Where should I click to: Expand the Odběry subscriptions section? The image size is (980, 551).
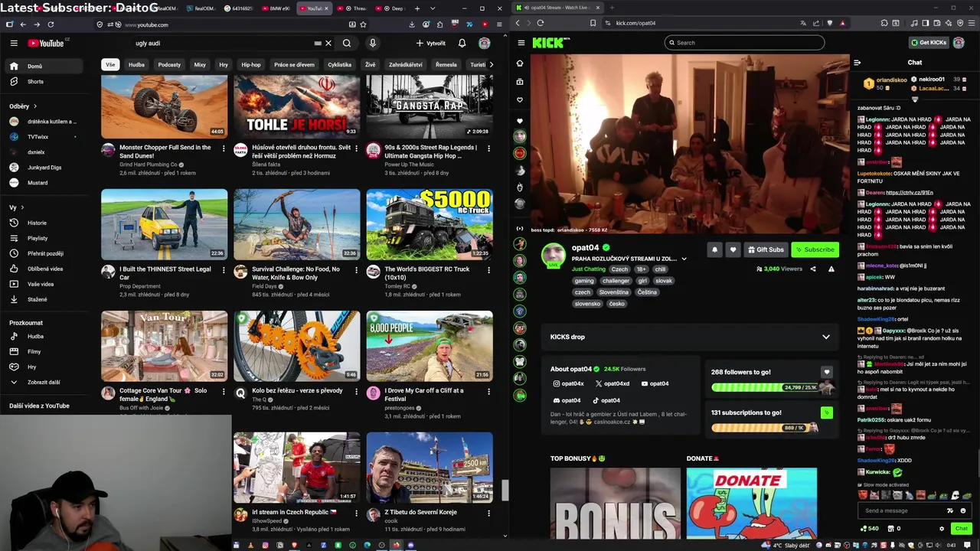[23, 106]
